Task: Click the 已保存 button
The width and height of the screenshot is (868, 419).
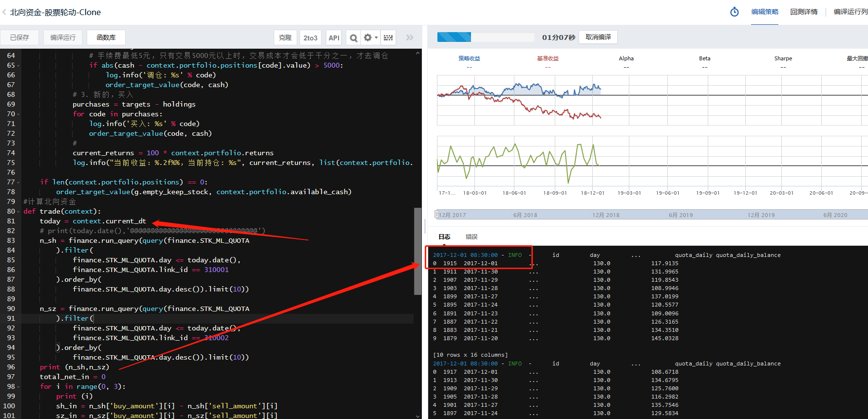Action: click(x=19, y=37)
